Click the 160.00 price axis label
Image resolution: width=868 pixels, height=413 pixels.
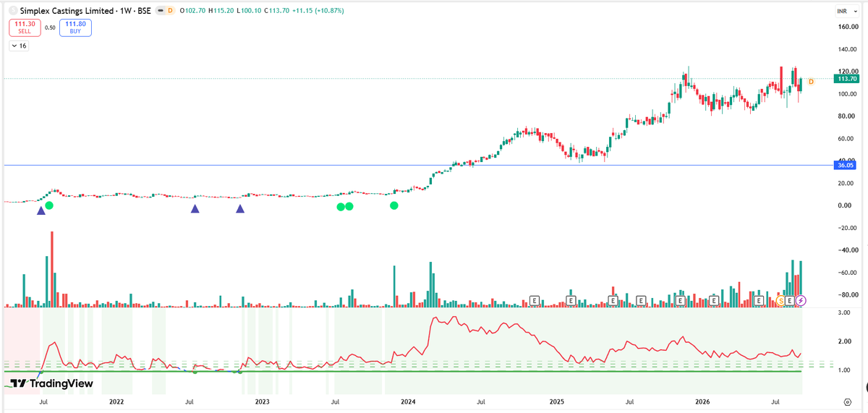847,27
